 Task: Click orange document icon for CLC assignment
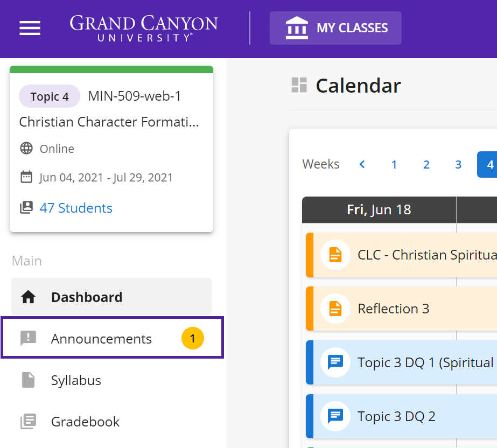335,255
